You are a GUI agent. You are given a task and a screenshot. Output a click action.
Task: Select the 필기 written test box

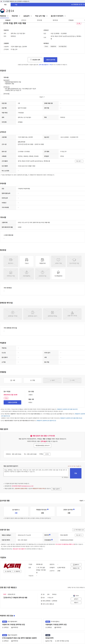point(52,380)
